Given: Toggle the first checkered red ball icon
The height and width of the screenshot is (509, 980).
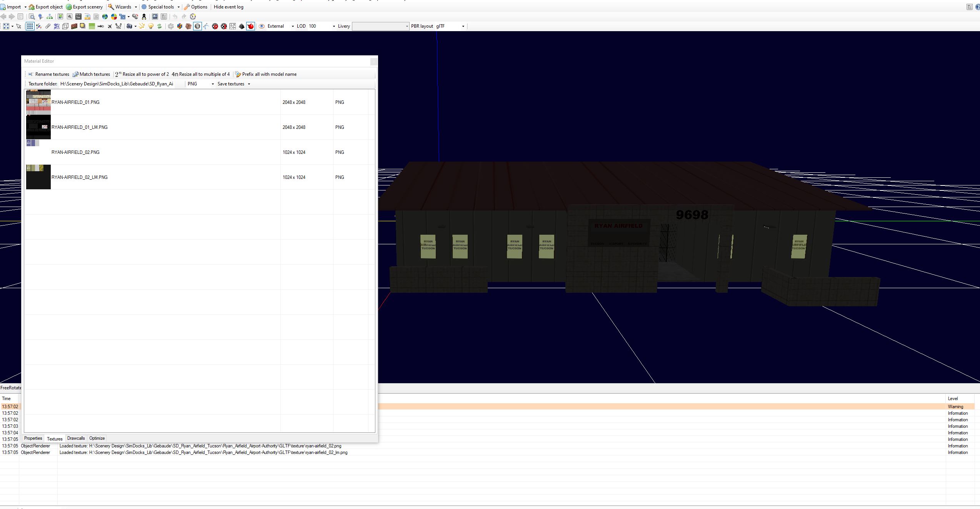Looking at the screenshot, I should 215,26.
